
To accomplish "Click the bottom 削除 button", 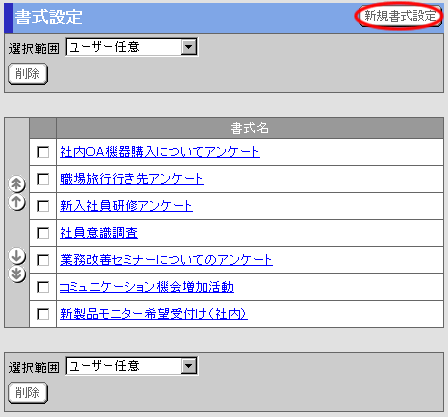I will [28, 393].
